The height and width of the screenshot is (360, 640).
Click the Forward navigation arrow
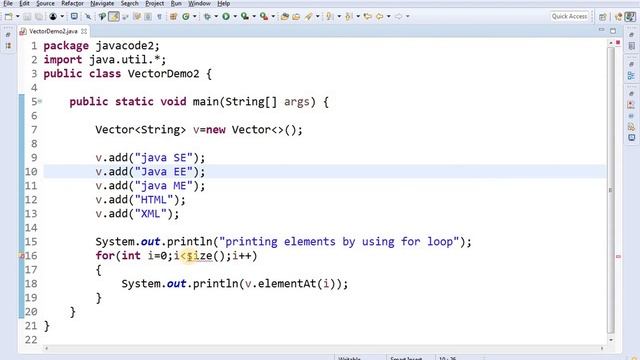tap(398, 17)
